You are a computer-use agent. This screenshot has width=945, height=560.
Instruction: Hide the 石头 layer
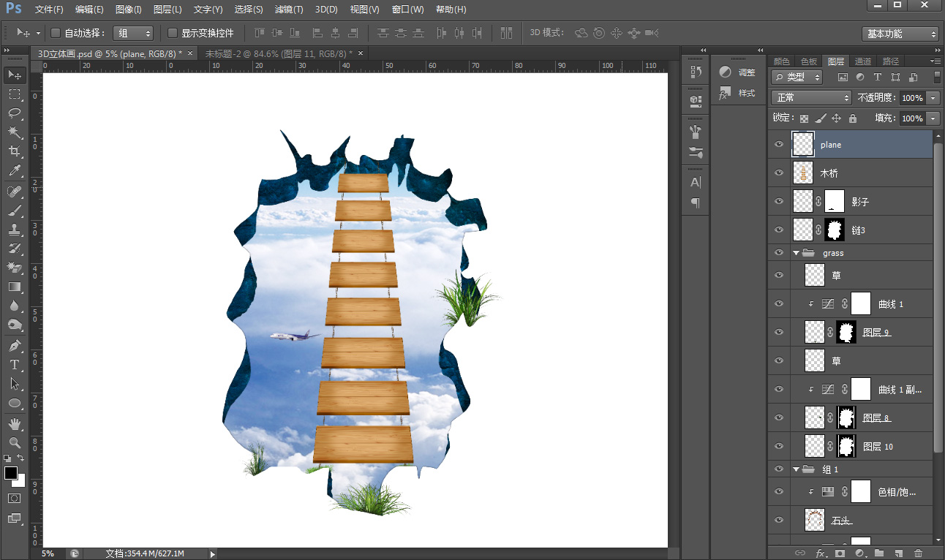(779, 520)
